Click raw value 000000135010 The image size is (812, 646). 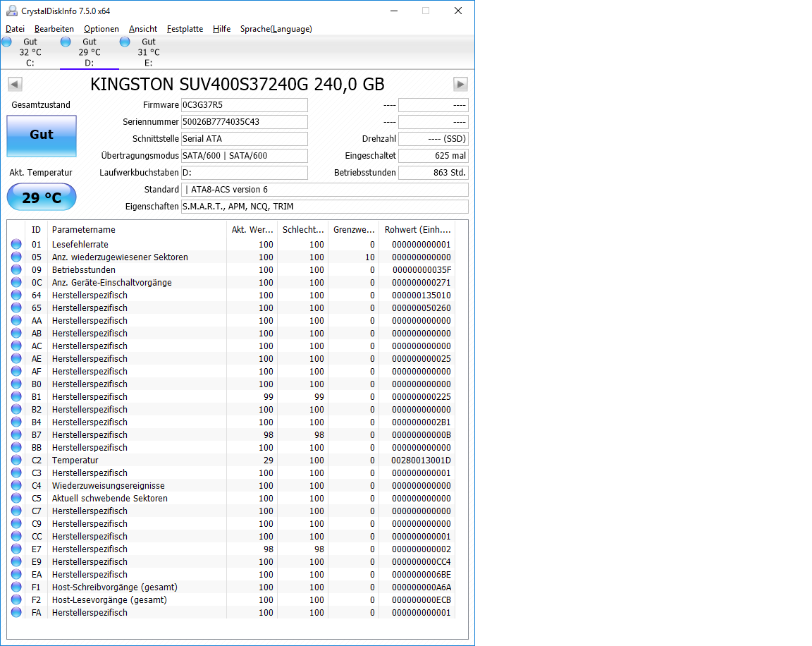coord(421,295)
